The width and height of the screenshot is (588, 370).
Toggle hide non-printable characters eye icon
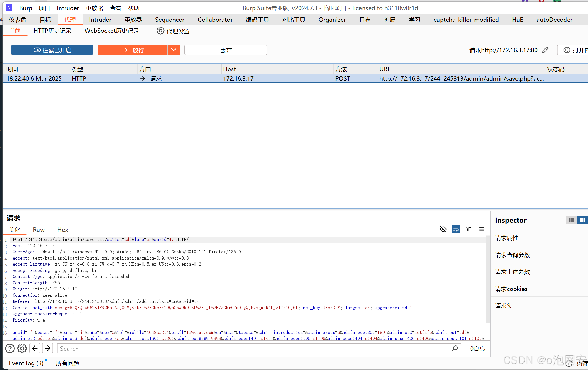(443, 229)
